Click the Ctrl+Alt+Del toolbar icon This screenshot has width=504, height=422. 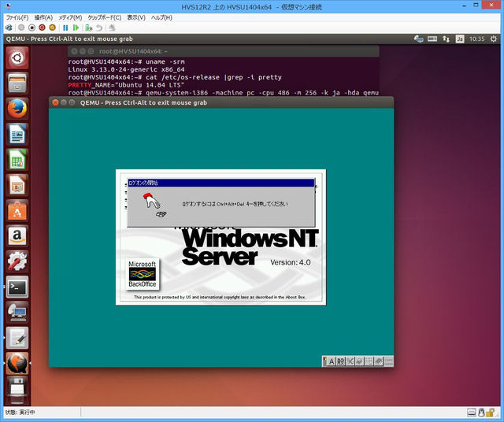[9, 28]
